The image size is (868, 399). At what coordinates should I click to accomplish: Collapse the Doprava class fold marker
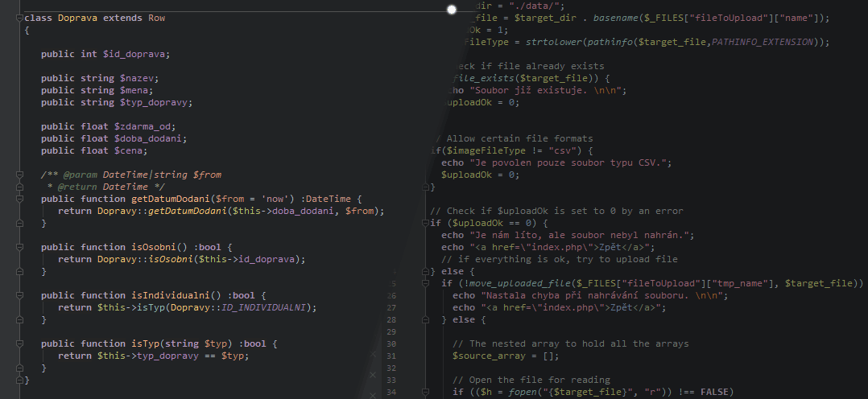point(19,18)
